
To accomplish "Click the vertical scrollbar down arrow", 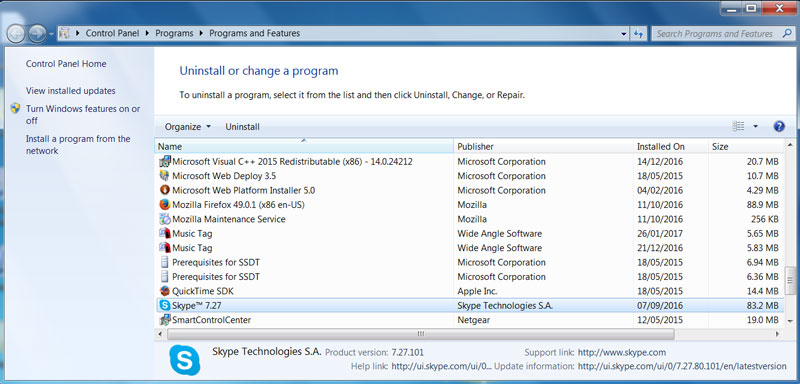I will pos(790,322).
